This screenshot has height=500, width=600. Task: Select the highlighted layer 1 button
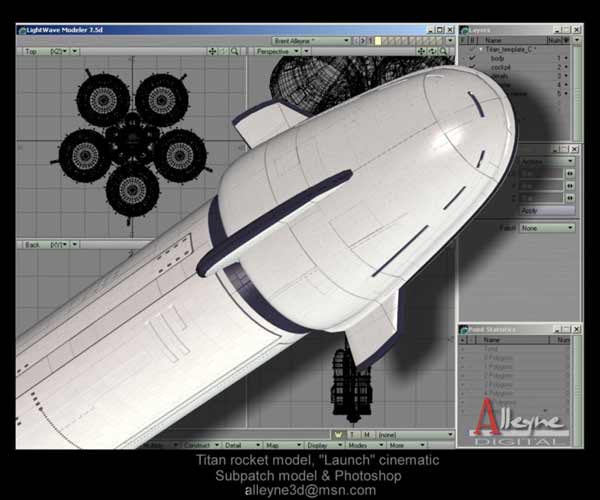[378, 41]
